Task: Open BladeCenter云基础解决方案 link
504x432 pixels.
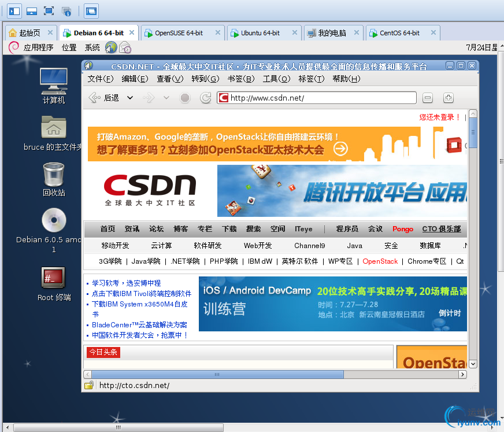Action: click(x=139, y=325)
